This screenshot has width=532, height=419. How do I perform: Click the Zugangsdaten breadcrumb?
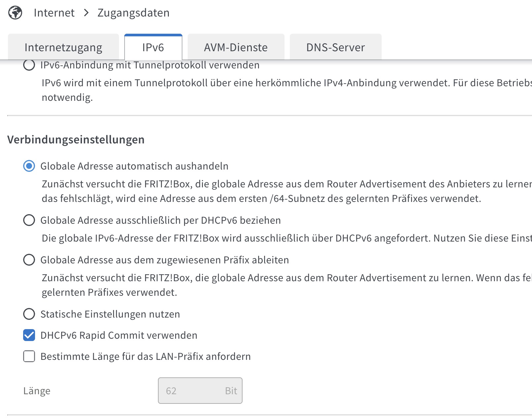(x=133, y=13)
